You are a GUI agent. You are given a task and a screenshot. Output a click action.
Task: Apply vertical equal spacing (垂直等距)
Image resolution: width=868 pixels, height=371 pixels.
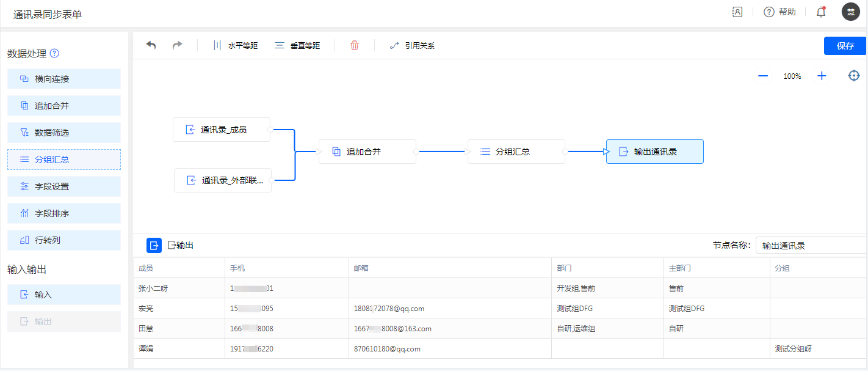coord(297,45)
